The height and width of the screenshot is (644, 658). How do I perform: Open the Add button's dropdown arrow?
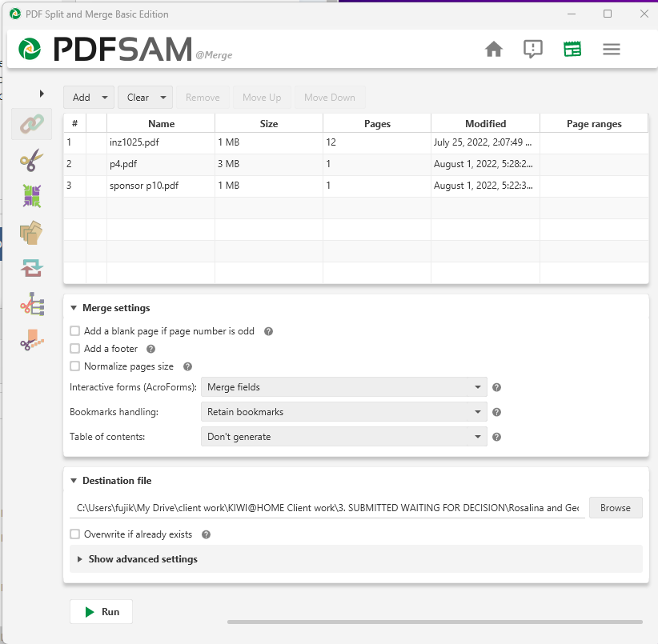[105, 98]
